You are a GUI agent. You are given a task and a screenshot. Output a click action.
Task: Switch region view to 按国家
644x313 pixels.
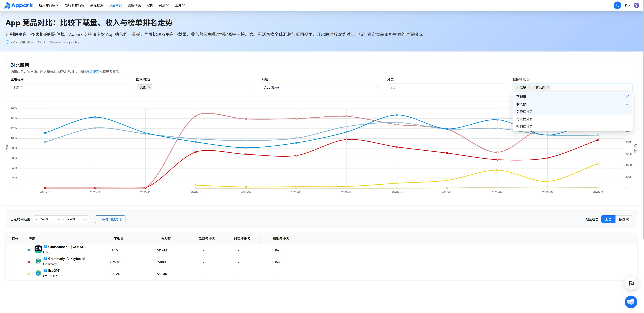click(x=624, y=219)
